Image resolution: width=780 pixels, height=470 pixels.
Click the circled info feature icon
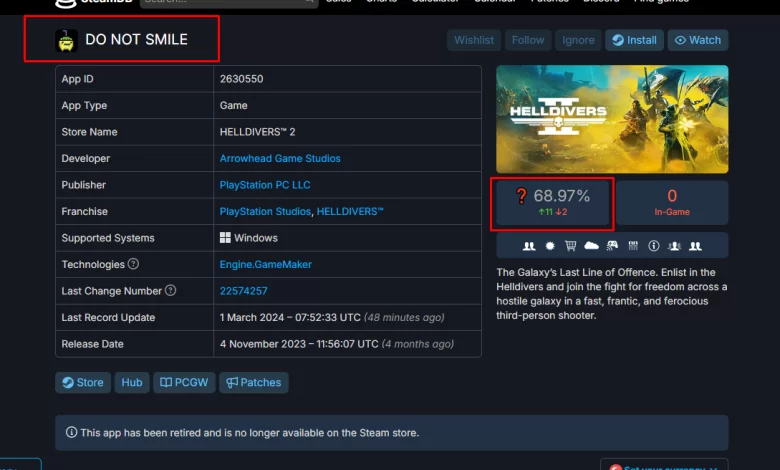point(654,246)
